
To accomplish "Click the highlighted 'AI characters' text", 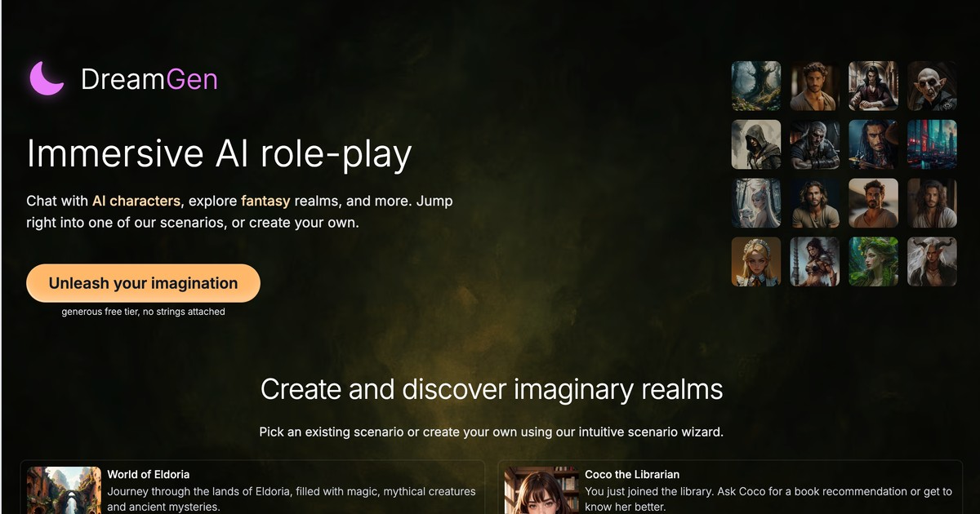I will 136,201.
